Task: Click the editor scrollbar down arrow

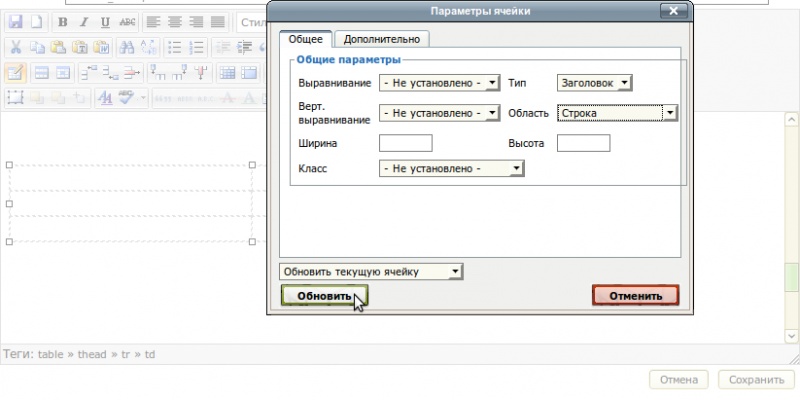Action: [x=791, y=336]
